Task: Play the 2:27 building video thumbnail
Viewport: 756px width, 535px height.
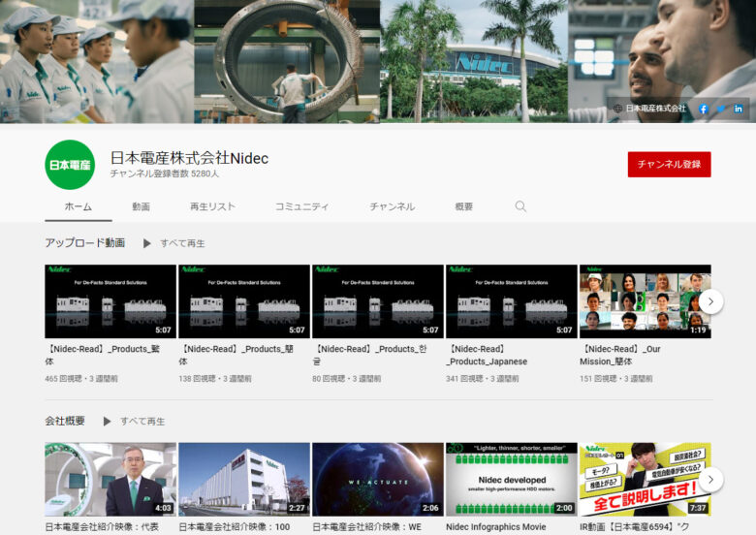Action: (x=244, y=480)
